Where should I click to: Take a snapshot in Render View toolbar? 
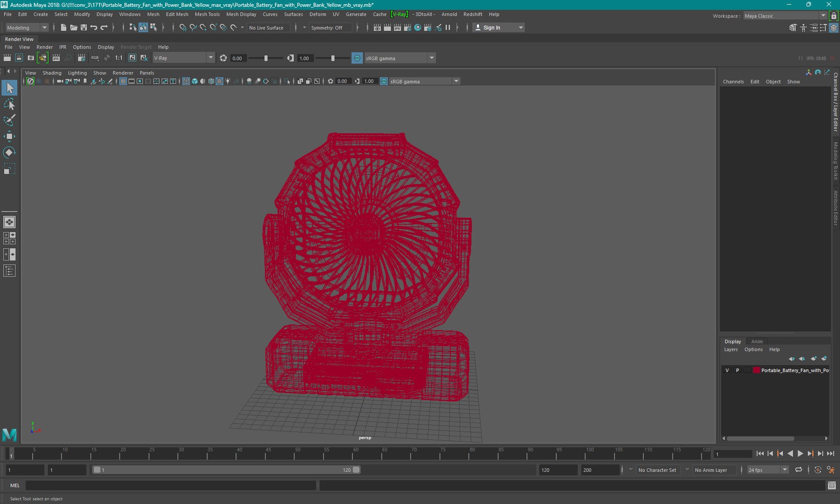tap(31, 58)
